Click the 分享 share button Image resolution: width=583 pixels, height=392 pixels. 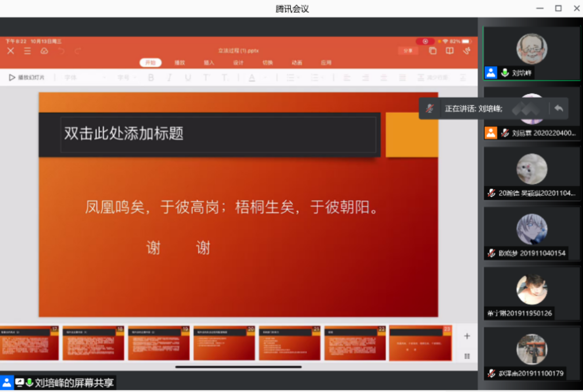point(408,51)
